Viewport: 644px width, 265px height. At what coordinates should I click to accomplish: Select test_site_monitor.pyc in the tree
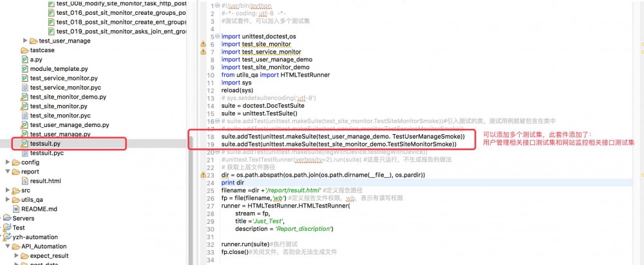pos(61,115)
